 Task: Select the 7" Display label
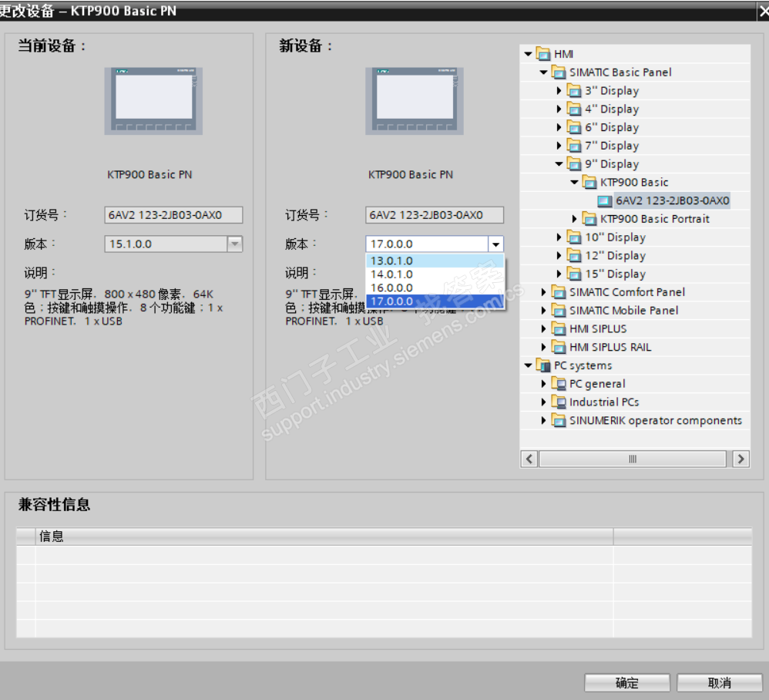tap(612, 146)
